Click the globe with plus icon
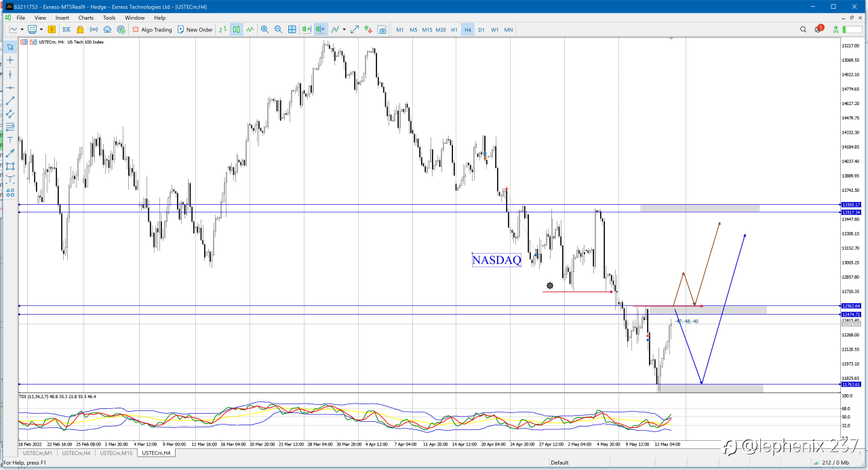The height and width of the screenshot is (470, 868). pyautogui.click(x=121, y=30)
